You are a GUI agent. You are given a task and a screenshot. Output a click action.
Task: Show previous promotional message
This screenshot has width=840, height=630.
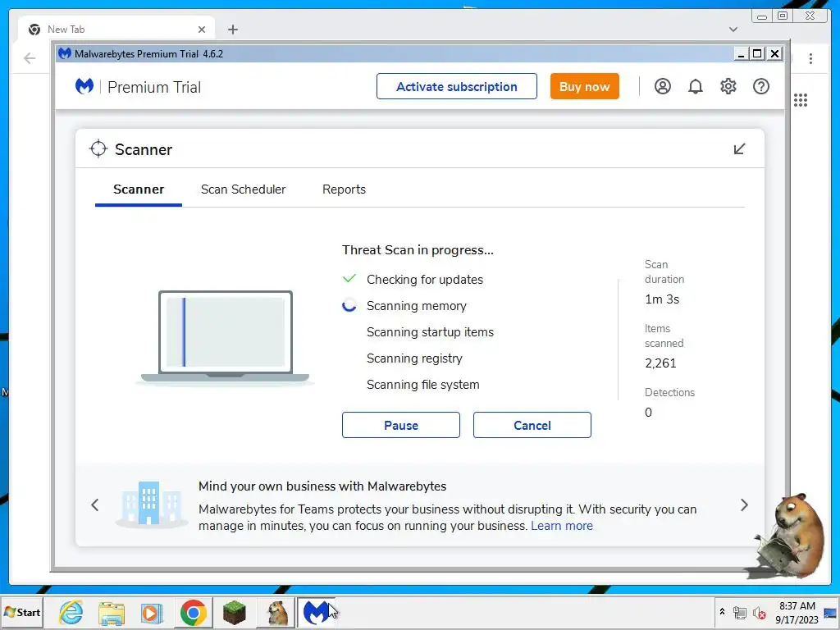coord(95,504)
